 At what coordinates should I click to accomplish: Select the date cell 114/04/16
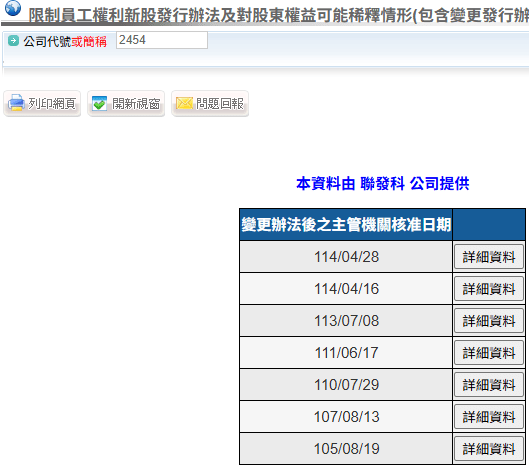pyautogui.click(x=346, y=289)
